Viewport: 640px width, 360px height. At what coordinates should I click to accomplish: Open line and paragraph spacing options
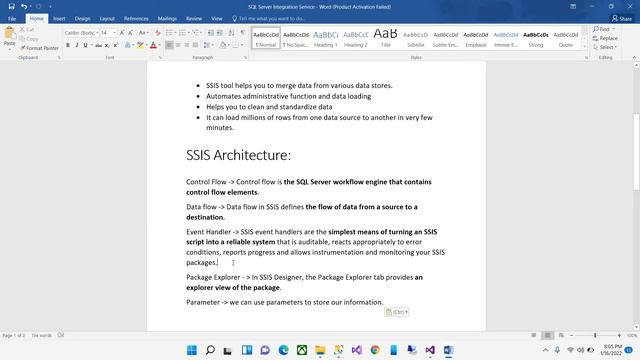208,45
